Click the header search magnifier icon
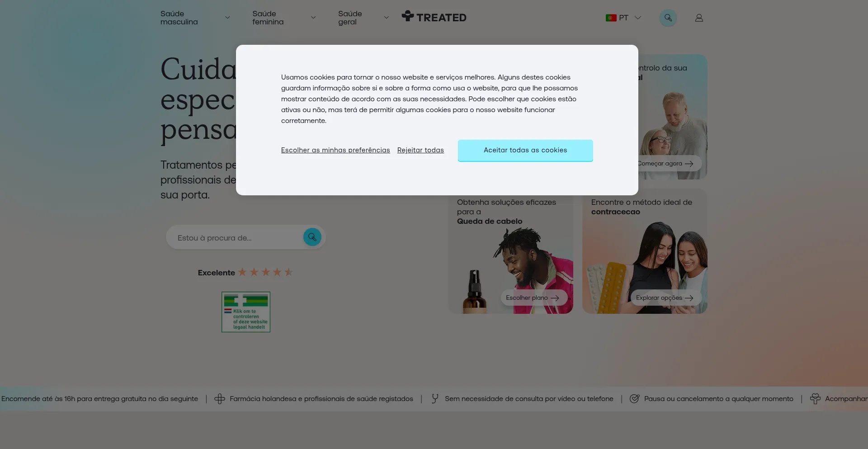Screen dimensions: 868x449 tap(668, 18)
